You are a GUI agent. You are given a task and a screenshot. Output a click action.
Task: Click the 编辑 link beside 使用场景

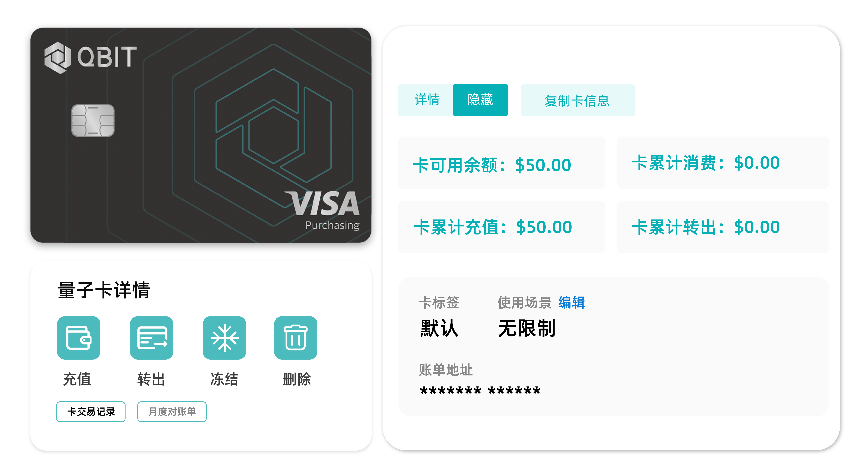[572, 302]
